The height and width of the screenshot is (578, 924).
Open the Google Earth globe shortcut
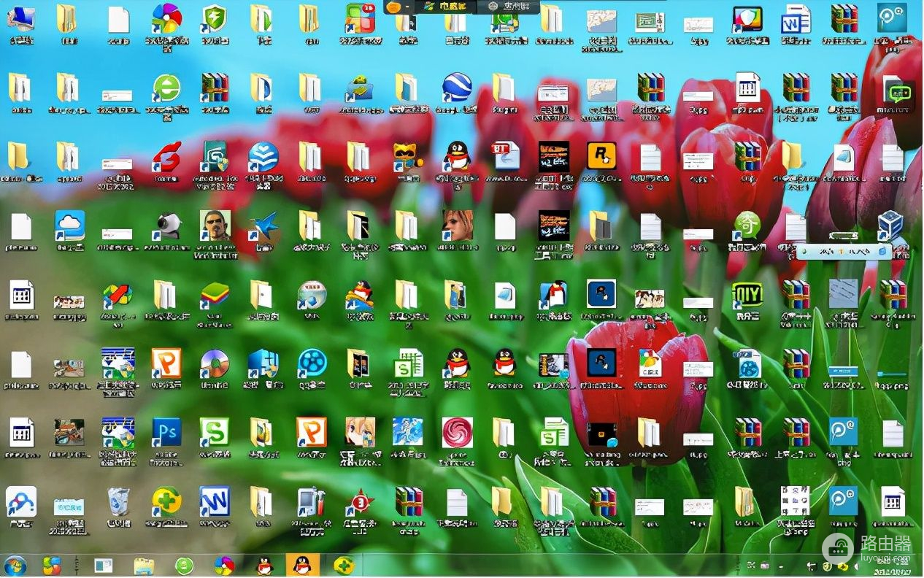click(456, 88)
